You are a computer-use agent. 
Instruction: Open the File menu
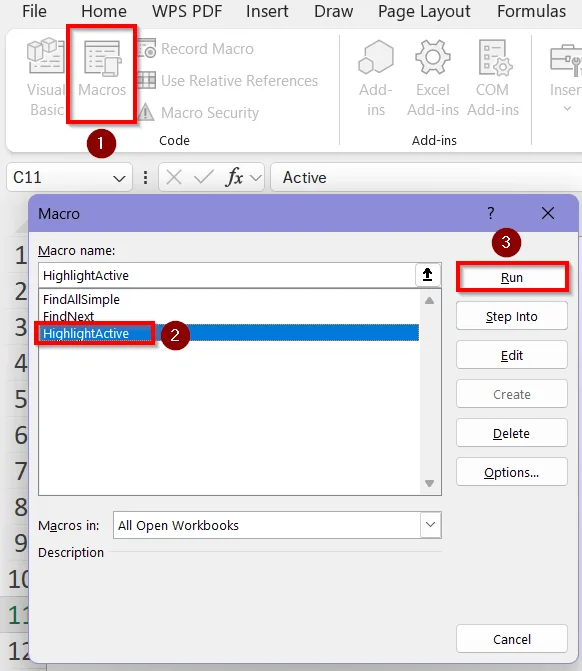tap(34, 11)
